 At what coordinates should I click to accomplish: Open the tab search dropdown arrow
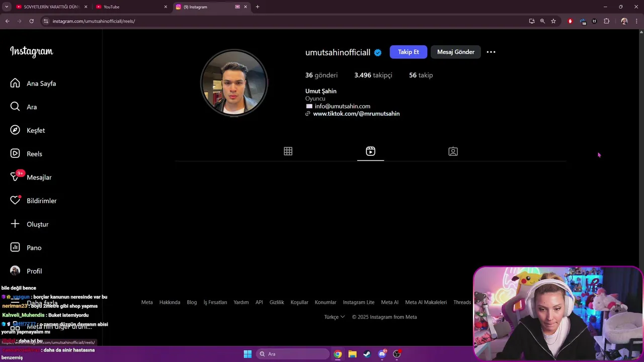[x=7, y=7]
